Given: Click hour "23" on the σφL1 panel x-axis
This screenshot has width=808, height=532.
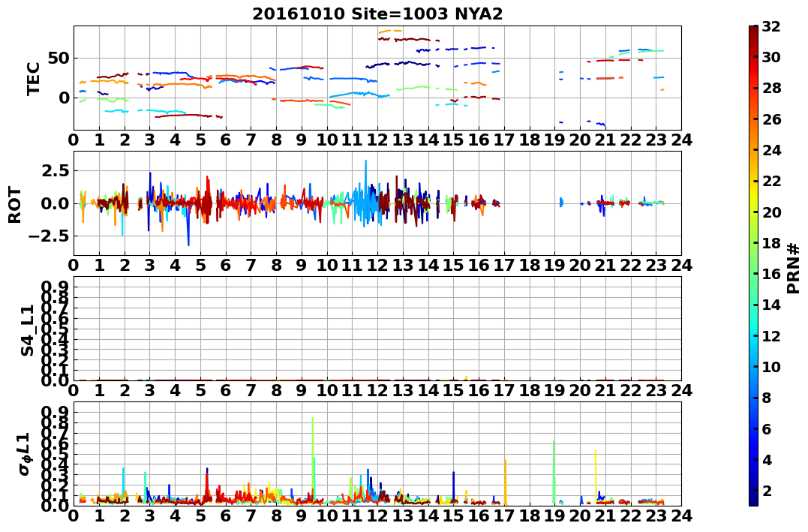Looking at the screenshot, I should click(656, 515).
